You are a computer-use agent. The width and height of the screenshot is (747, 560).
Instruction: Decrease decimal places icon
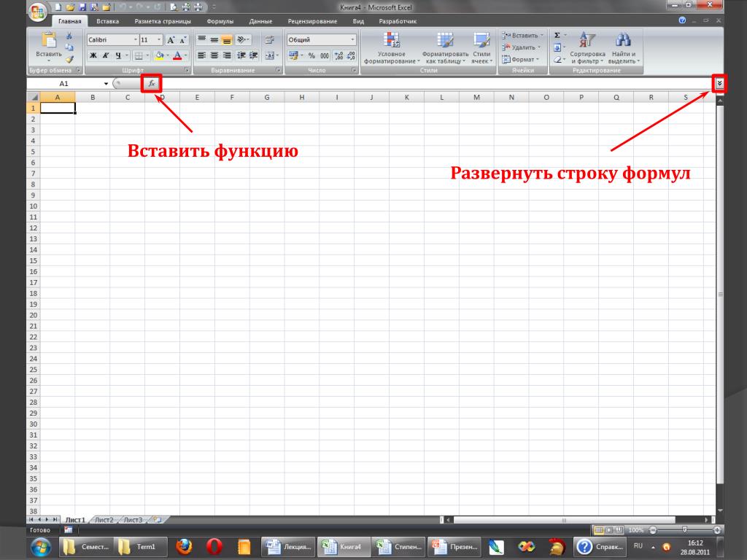[351, 55]
